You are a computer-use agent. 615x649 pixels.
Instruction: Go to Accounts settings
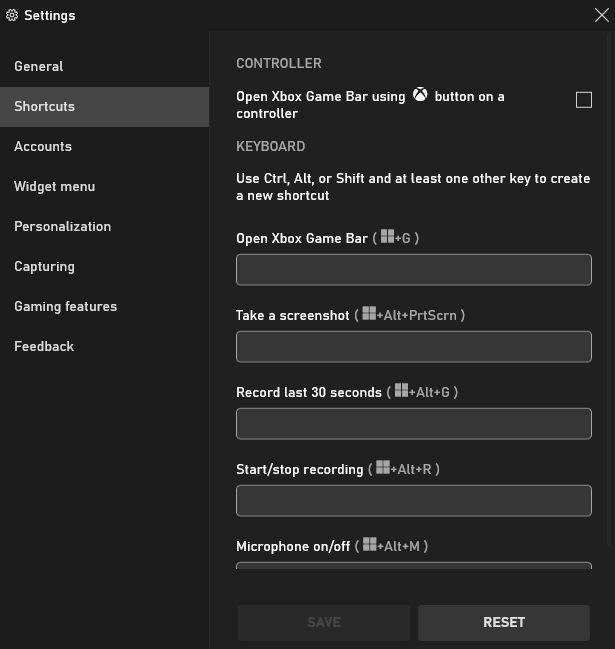click(x=104, y=147)
